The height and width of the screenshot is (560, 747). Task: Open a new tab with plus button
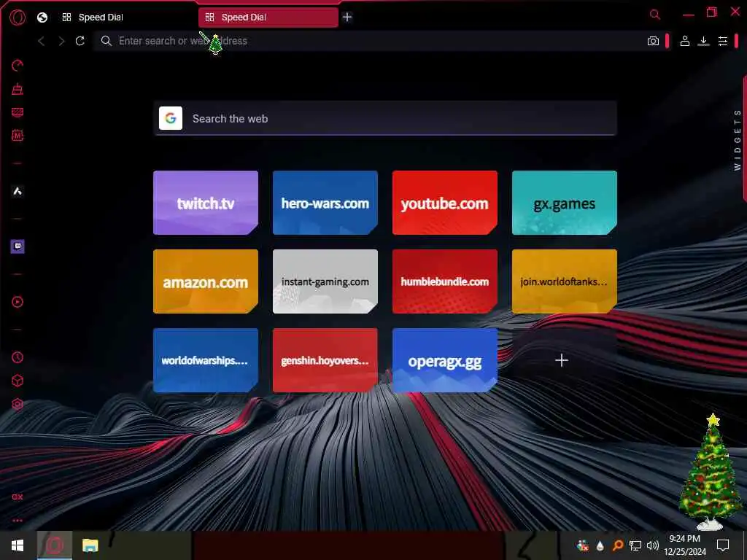tap(347, 17)
